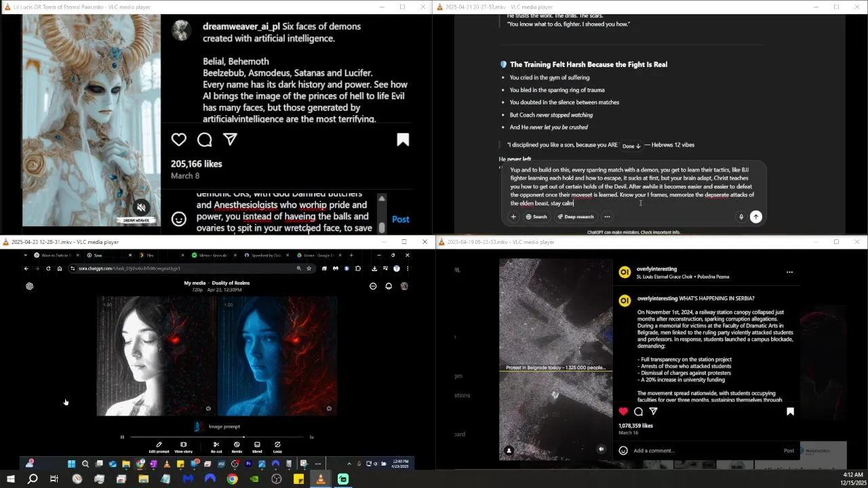Viewport: 868px width, 488px height.
Task: Post the comment in the top-left window
Action: coord(401,219)
